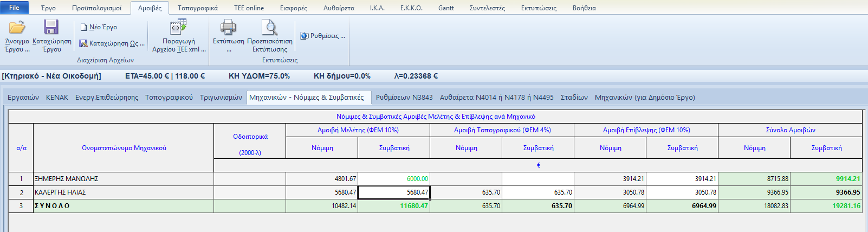The image size is (868, 232).
Task: Open the Βοήθεια help tab
Action: click(584, 8)
